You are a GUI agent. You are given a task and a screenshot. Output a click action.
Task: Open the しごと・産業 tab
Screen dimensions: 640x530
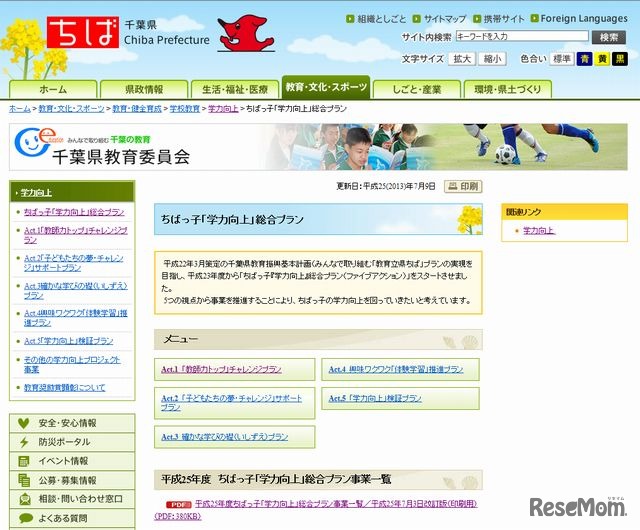tap(417, 89)
